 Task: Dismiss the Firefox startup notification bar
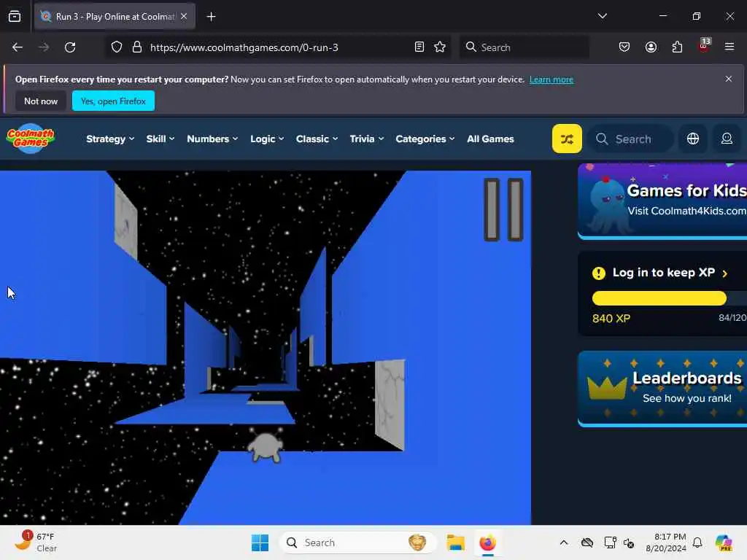coord(729,79)
